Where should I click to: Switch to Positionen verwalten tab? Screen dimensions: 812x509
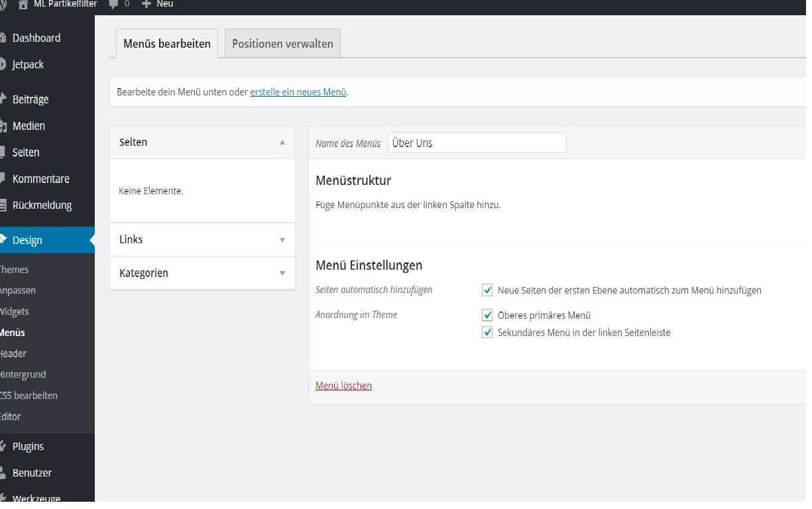point(282,44)
